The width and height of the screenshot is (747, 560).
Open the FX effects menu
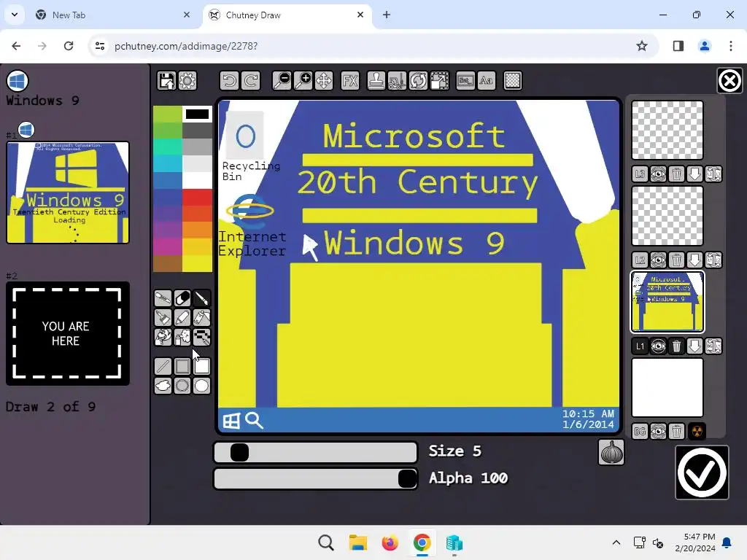pyautogui.click(x=350, y=81)
